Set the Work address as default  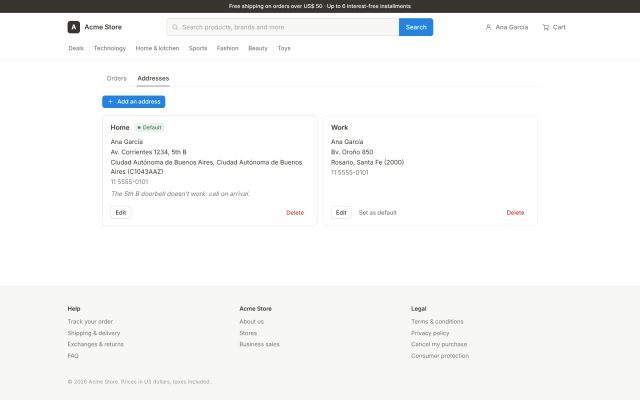pos(378,213)
